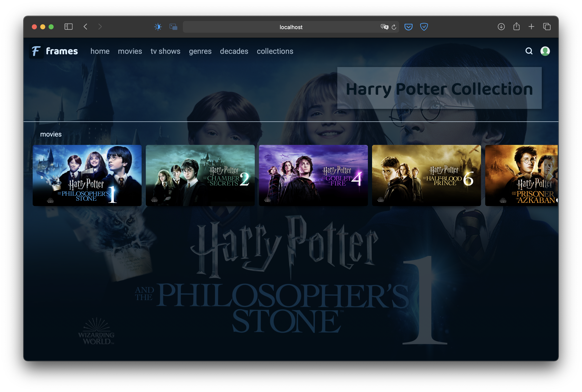Show Safari downloads
This screenshot has width=582, height=392.
[x=501, y=27]
